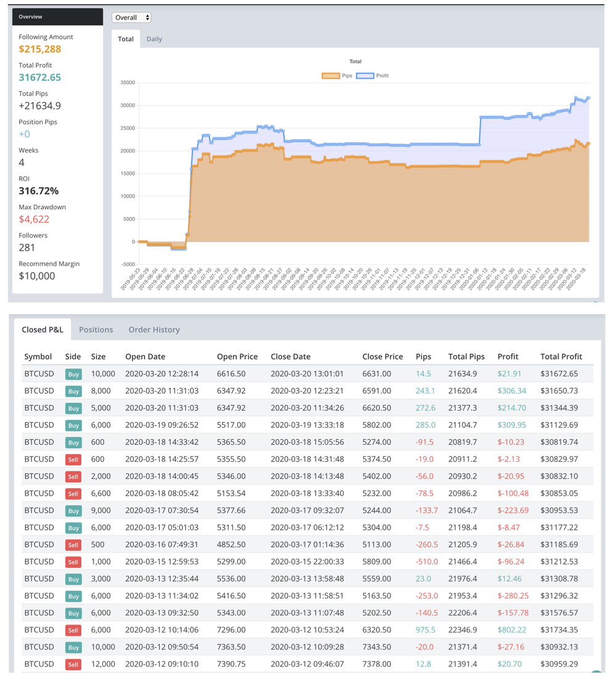This screenshot has height=680, width=616.
Task: Click the $306.34 profit cell
Action: (512, 391)
